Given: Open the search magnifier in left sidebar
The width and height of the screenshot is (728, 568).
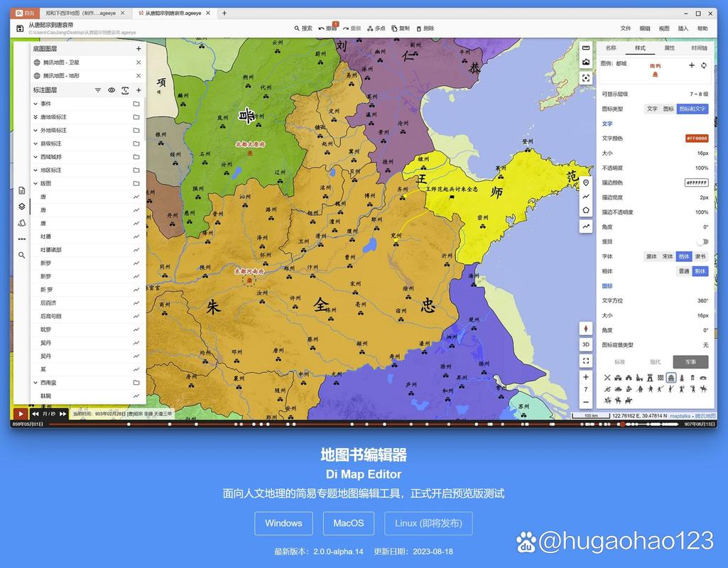Looking at the screenshot, I should pyautogui.click(x=22, y=255).
